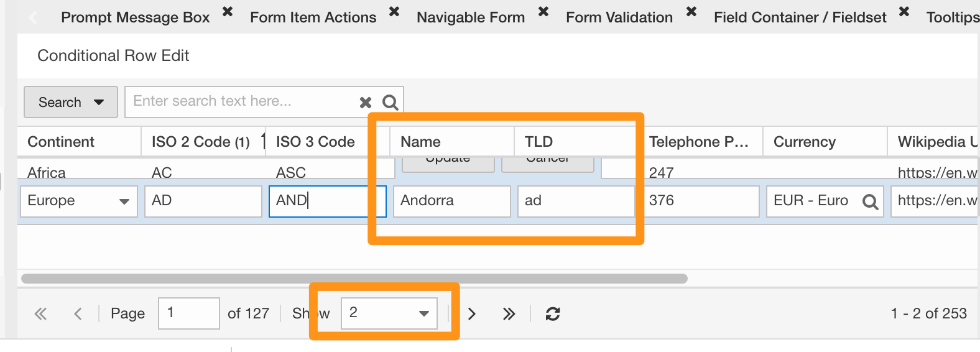
Task: Expand the Europe continent combo box
Action: [124, 201]
